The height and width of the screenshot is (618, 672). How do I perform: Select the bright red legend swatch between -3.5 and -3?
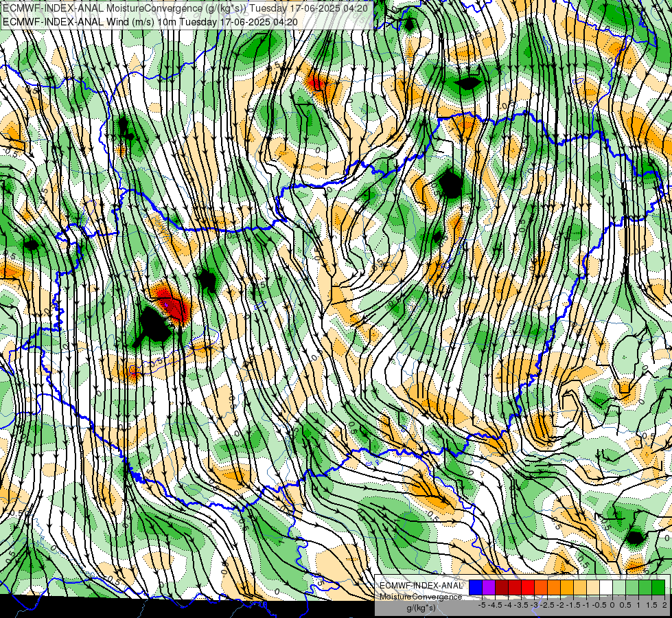(x=528, y=587)
